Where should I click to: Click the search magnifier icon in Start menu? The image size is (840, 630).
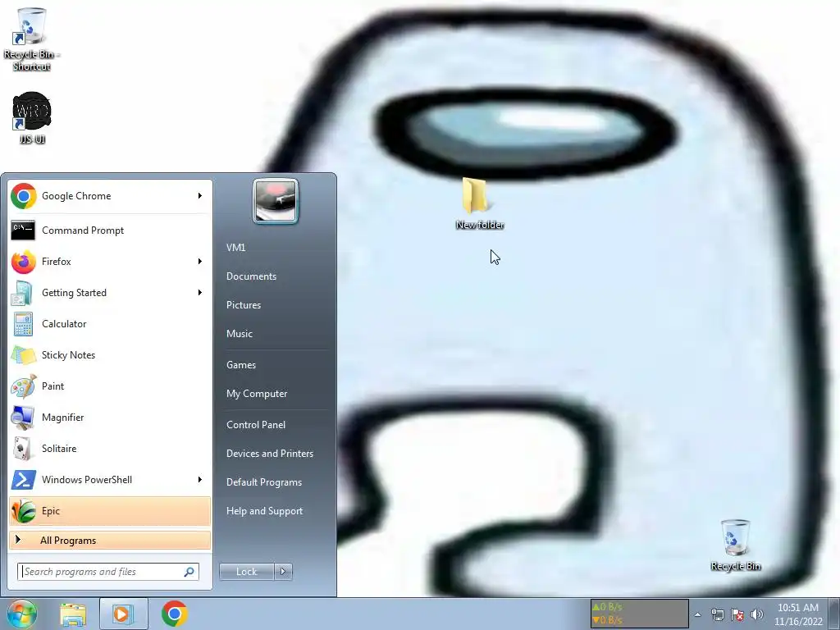point(189,572)
